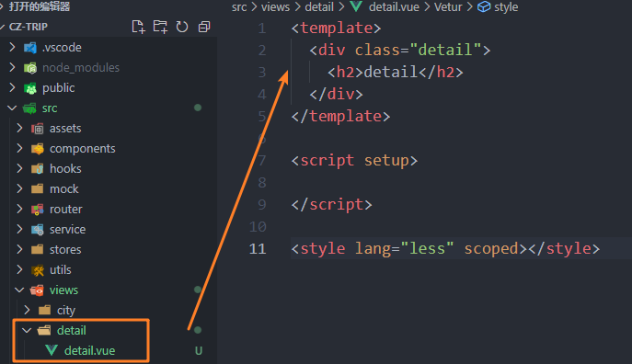Click the router folder icon
This screenshot has height=364, width=632.
point(38,209)
